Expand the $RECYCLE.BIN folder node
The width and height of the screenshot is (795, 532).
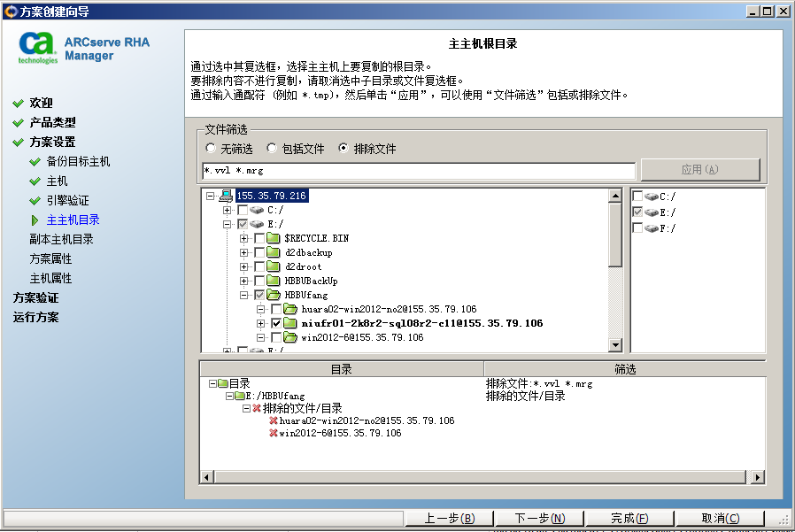[x=243, y=238]
